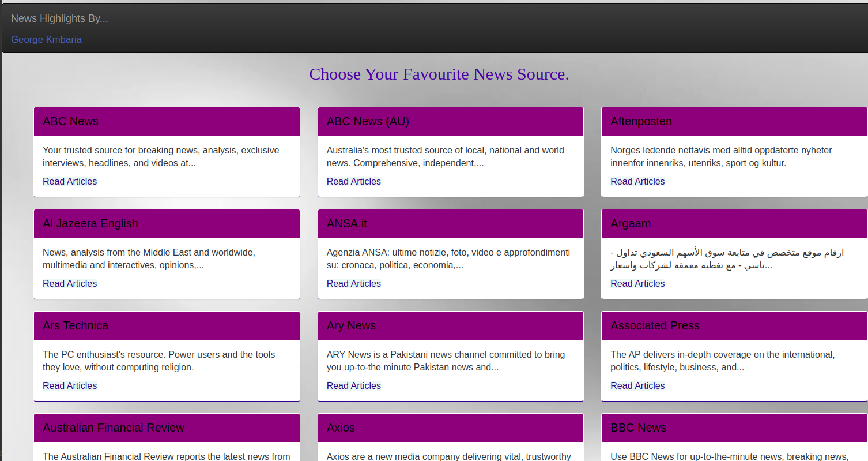Click the Axios card header

pyautogui.click(x=451, y=428)
